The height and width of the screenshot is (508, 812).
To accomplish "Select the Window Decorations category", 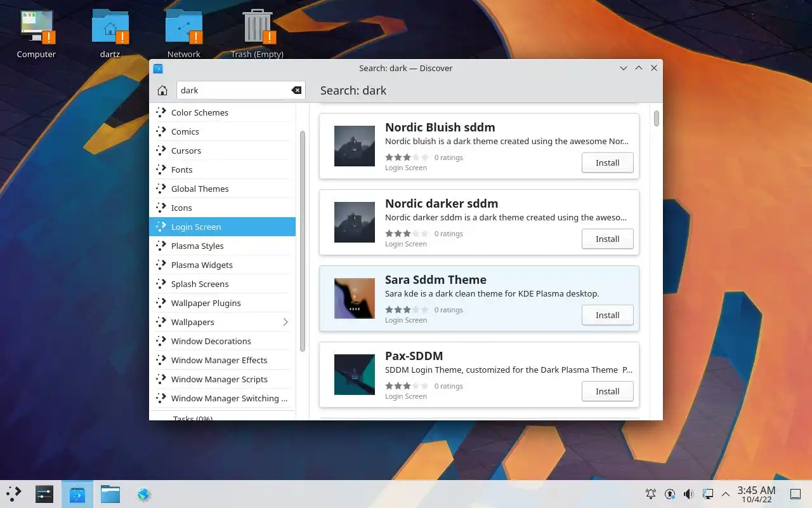I will (222, 341).
